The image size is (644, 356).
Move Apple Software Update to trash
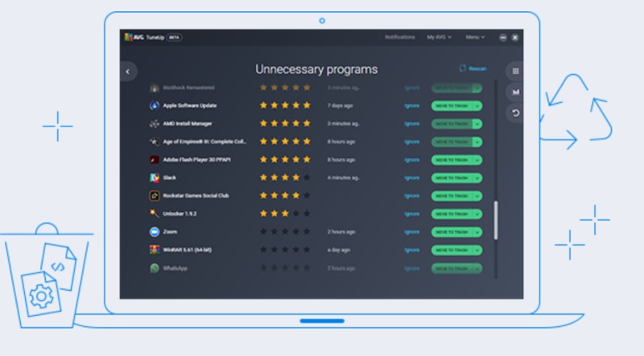pos(452,106)
